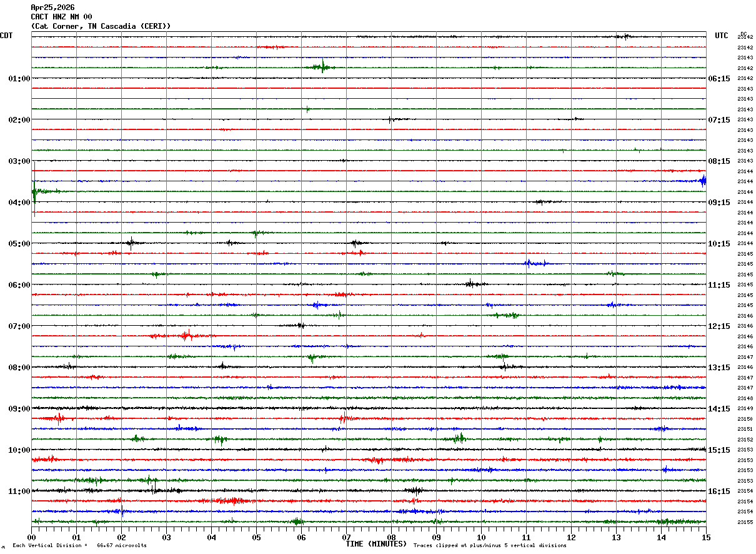756x554 pixels.
Task: Click the 'Traces clipped at plus/minus 5 vertical divisions' note
Action: click(490, 545)
